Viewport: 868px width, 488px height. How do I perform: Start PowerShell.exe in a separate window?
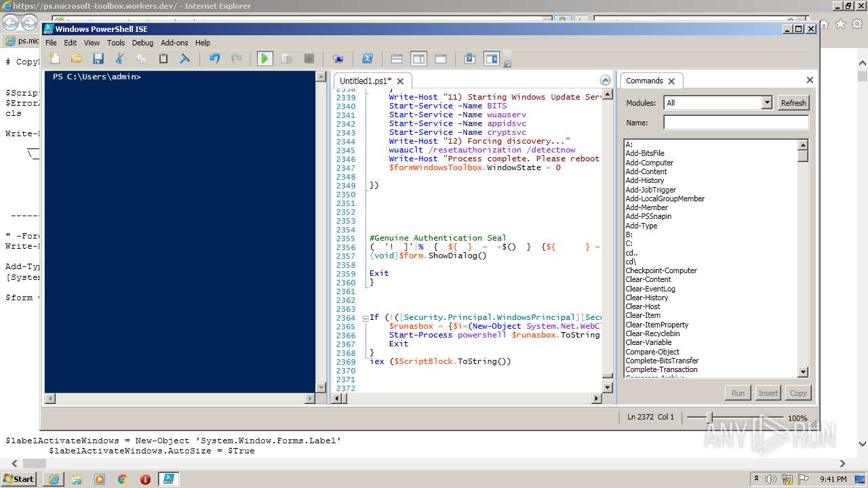[x=367, y=59]
